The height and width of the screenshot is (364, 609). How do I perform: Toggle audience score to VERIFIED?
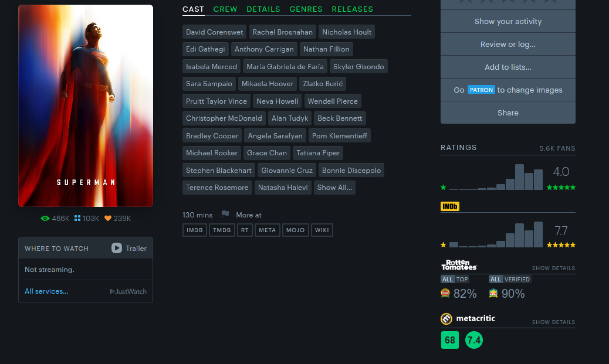point(517,280)
